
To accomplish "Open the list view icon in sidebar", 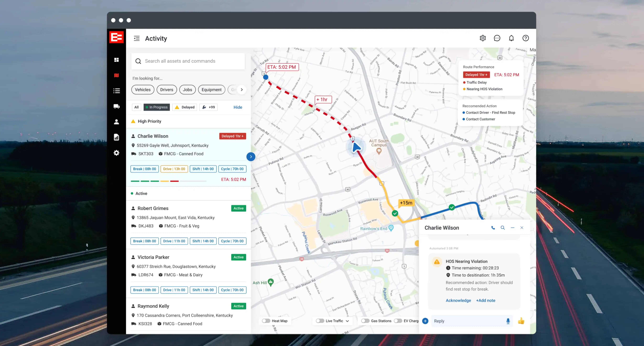I will 117,91.
